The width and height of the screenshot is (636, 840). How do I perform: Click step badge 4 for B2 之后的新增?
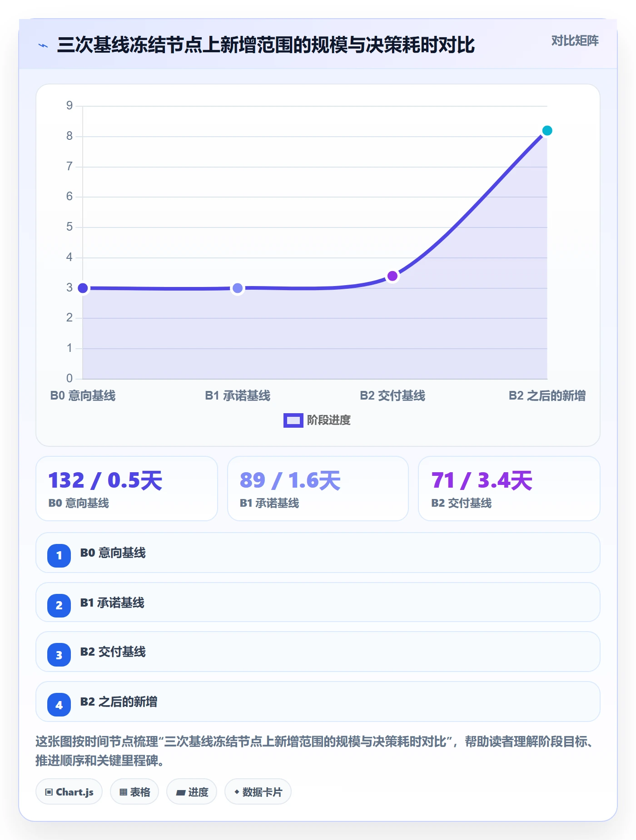tap(59, 705)
